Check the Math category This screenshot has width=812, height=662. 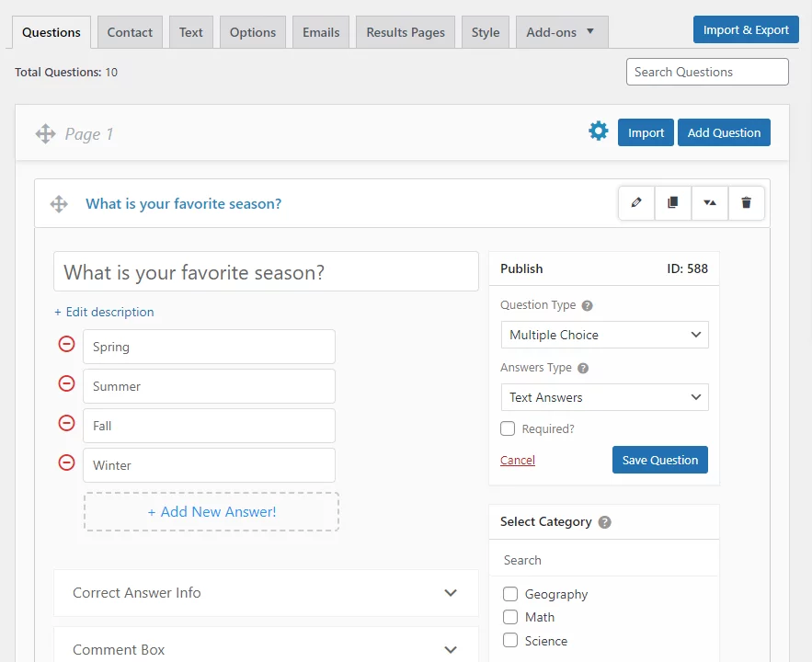[x=510, y=617]
